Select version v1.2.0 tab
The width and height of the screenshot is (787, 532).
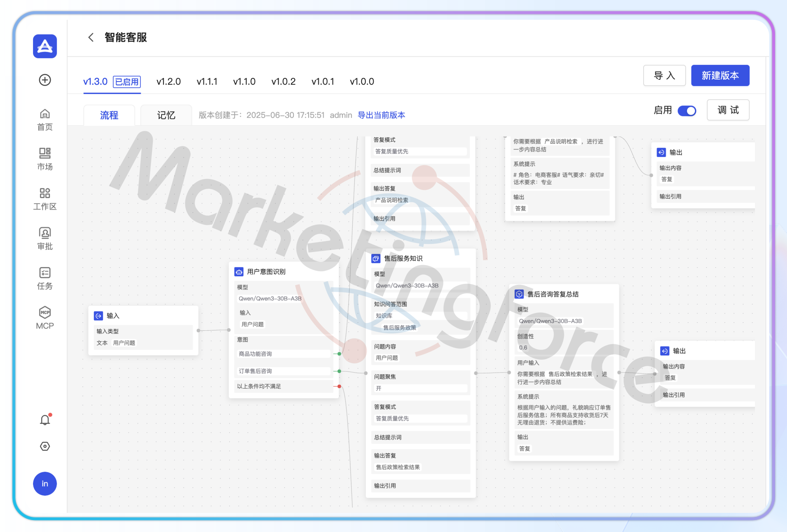[x=168, y=81]
